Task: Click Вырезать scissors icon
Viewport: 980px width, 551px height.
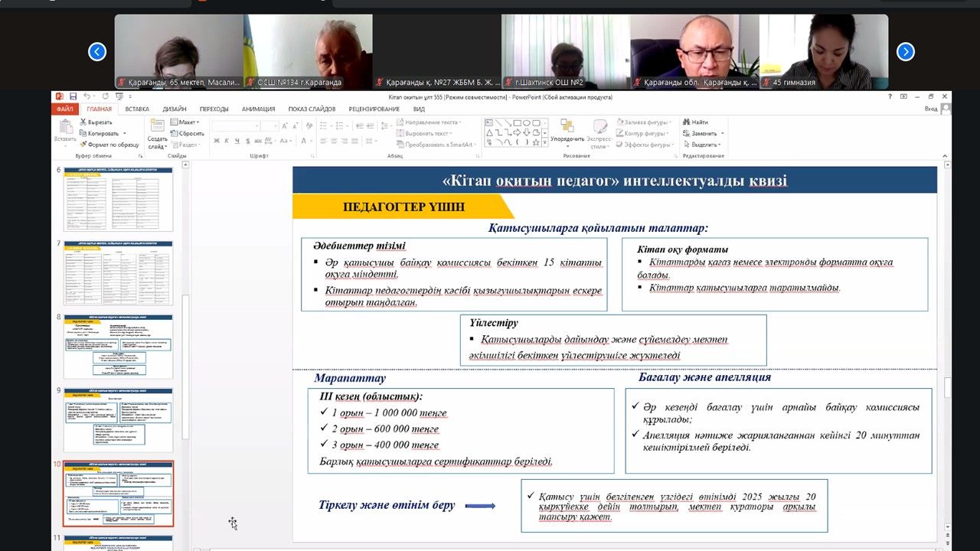Action: click(83, 122)
